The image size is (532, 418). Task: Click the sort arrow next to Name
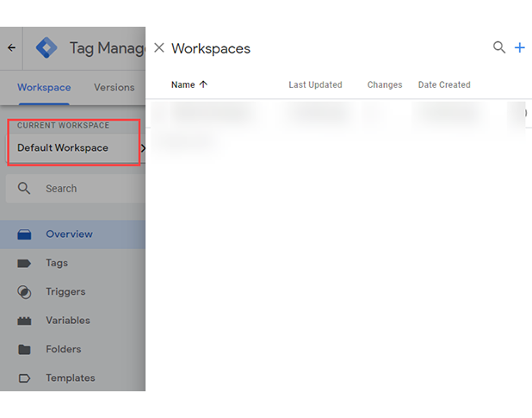tap(203, 84)
